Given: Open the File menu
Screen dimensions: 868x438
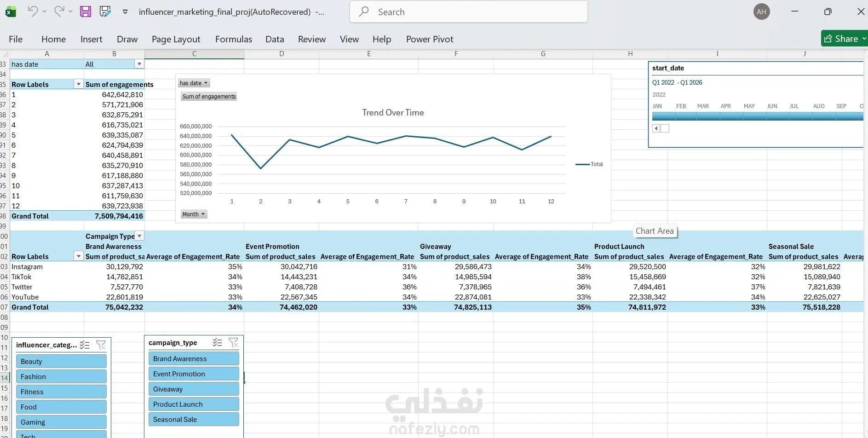Looking at the screenshot, I should 16,40.
